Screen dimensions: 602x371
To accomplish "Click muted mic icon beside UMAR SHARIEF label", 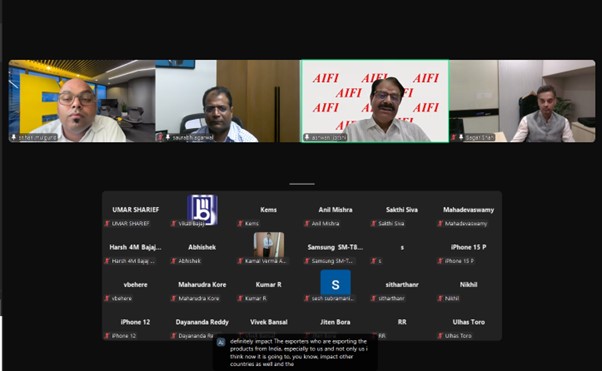I will tap(107, 224).
